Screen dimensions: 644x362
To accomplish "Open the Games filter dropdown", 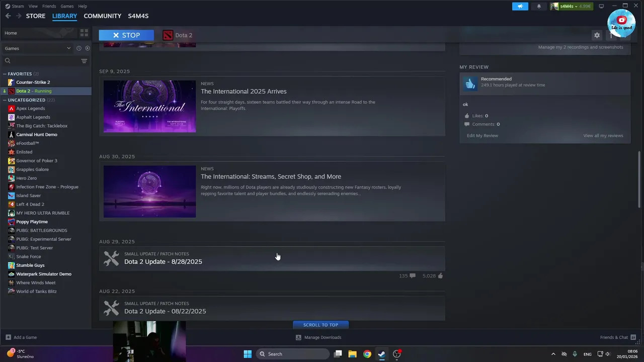I will [x=38, y=48].
